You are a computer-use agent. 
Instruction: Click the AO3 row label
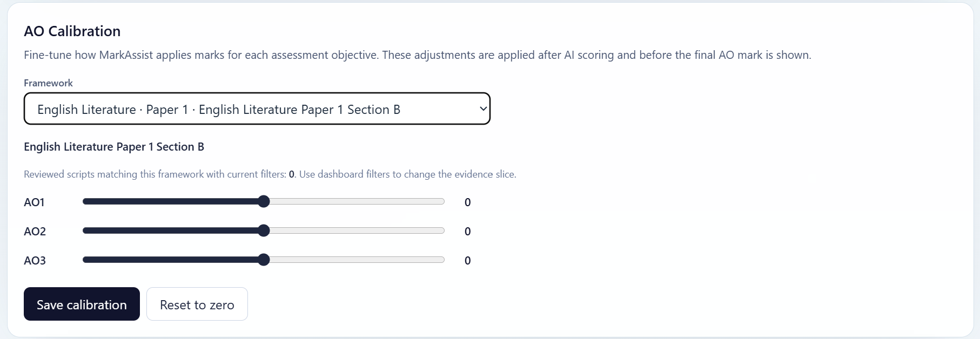[34, 260]
